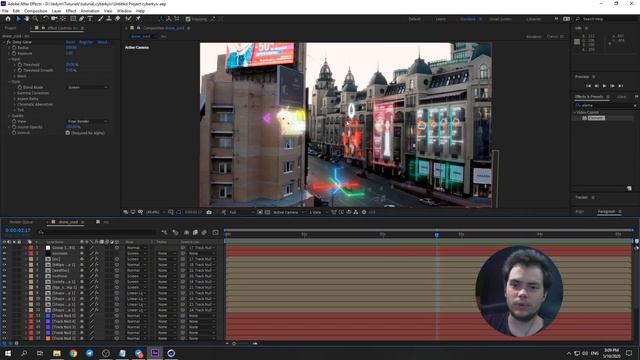The image size is (640, 360).
Task: Toggle the Unmult Required for Alpha checkbox
Action: pos(68,133)
